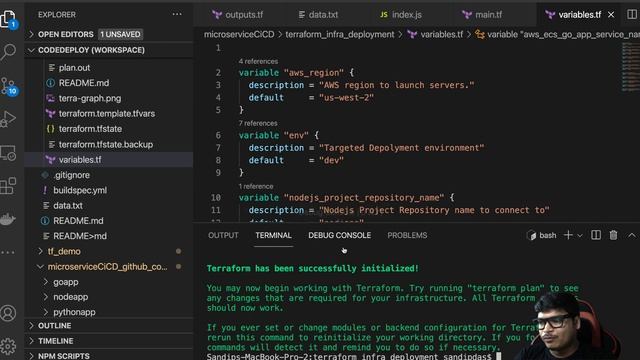The image size is (640, 360).
Task: Show the 1 reference code lens
Action: (x=256, y=186)
